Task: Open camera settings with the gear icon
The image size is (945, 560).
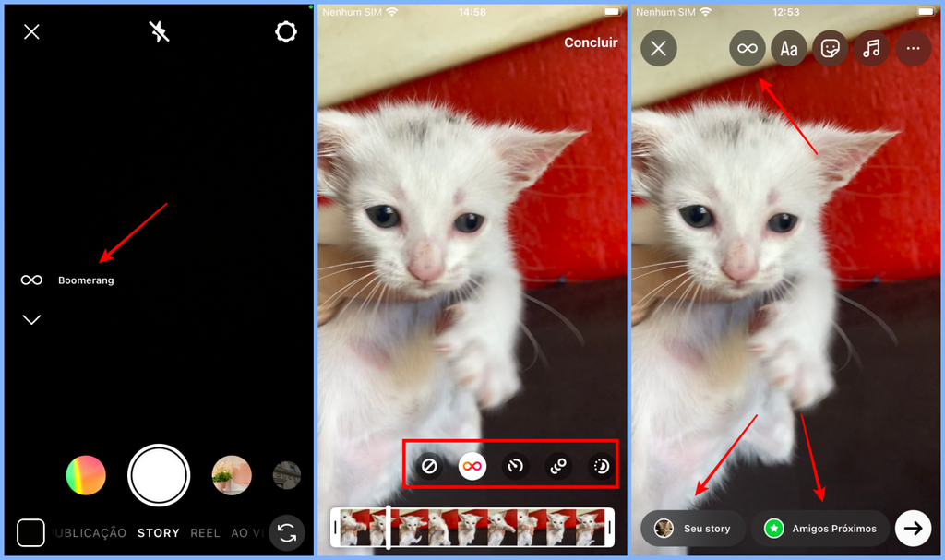Action: pos(286,31)
